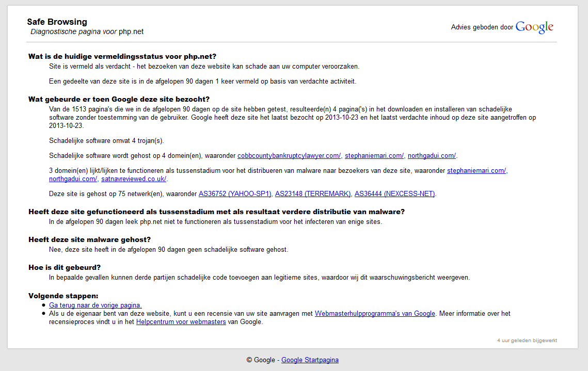
Task: Open the cobbcountybankruptcylawyer.com link
Action: (289, 156)
